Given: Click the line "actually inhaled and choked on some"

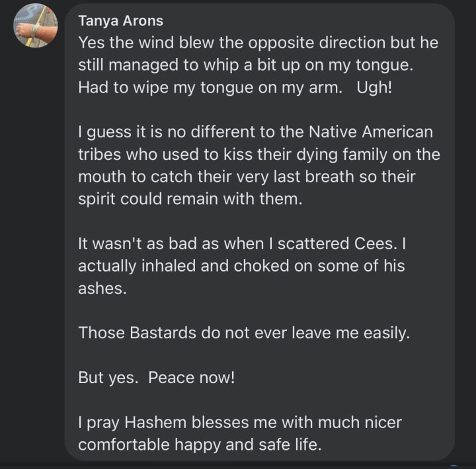Looking at the screenshot, I should [241, 266].
